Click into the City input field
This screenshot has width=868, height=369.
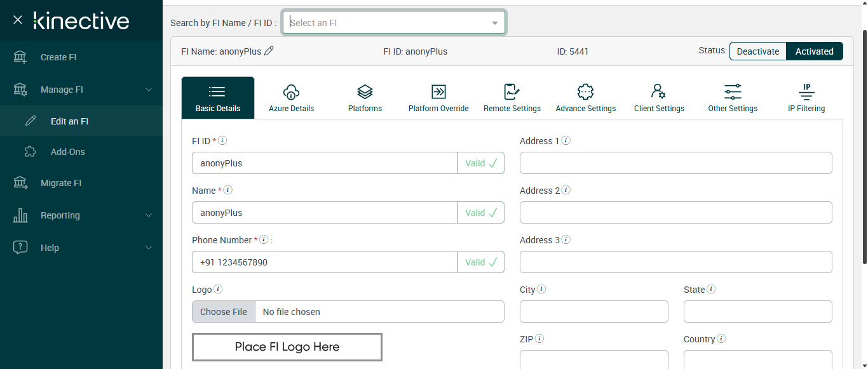coord(593,312)
